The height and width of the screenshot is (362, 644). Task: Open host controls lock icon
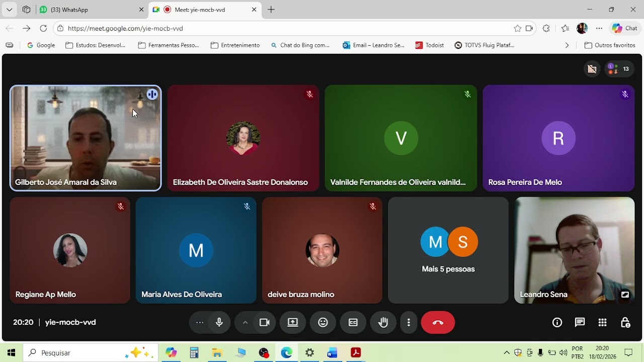coord(625,322)
